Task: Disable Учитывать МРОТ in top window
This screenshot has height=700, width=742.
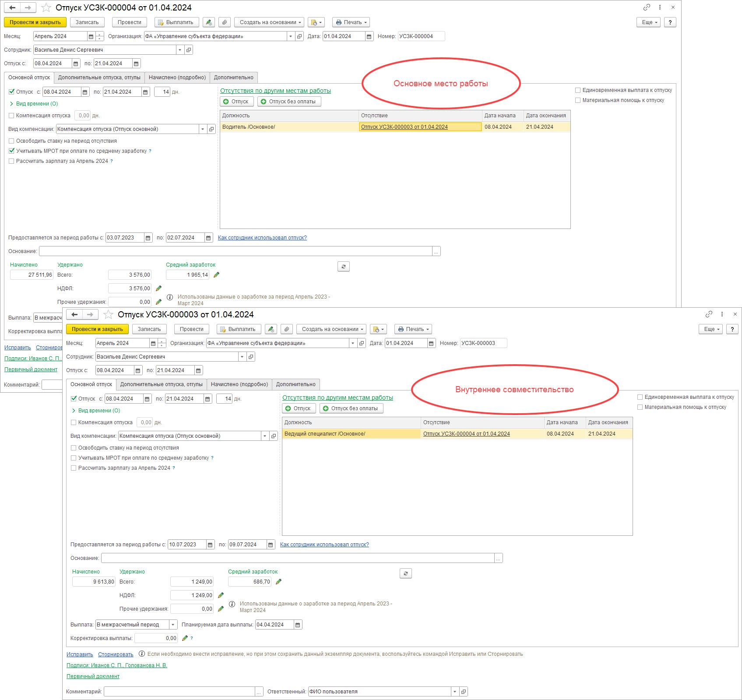Action: pos(12,151)
